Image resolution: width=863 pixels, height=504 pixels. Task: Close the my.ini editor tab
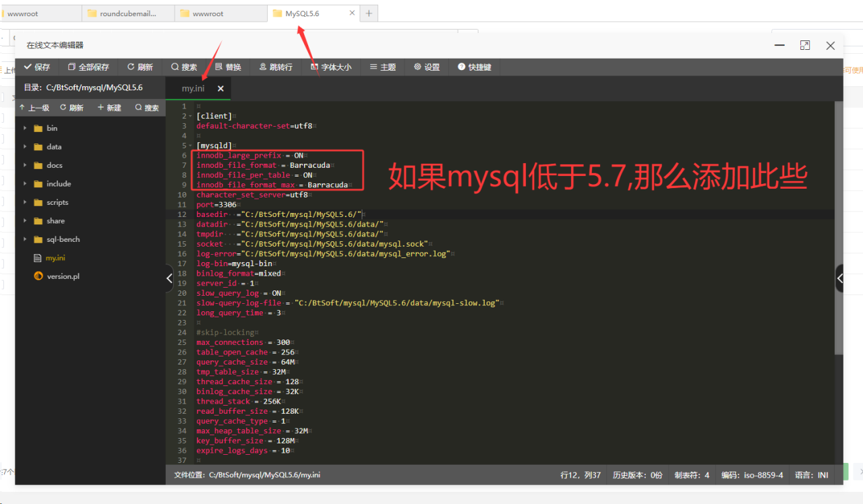pyautogui.click(x=220, y=88)
